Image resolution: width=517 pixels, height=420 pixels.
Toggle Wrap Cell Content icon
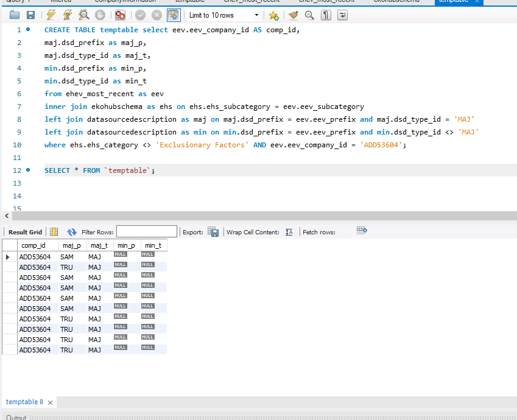pos(289,232)
